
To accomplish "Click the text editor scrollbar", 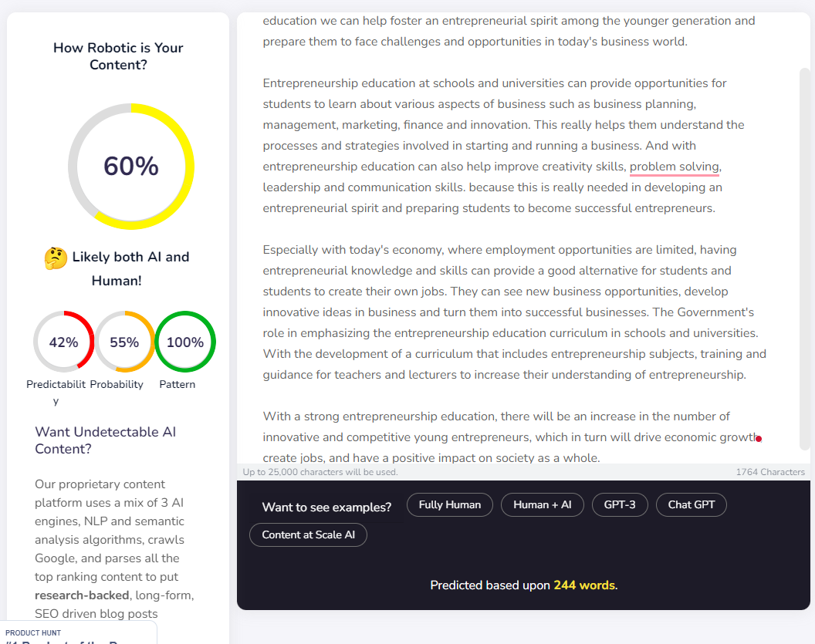I will point(805,258).
